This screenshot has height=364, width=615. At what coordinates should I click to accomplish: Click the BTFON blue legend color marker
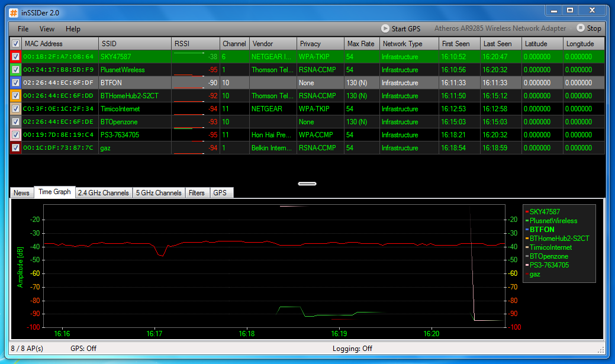527,230
